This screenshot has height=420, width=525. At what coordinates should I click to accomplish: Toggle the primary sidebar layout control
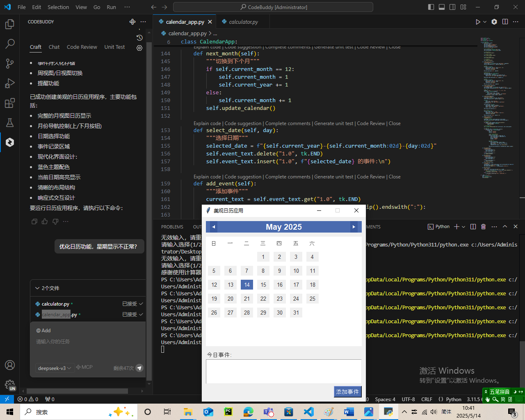[431, 7]
